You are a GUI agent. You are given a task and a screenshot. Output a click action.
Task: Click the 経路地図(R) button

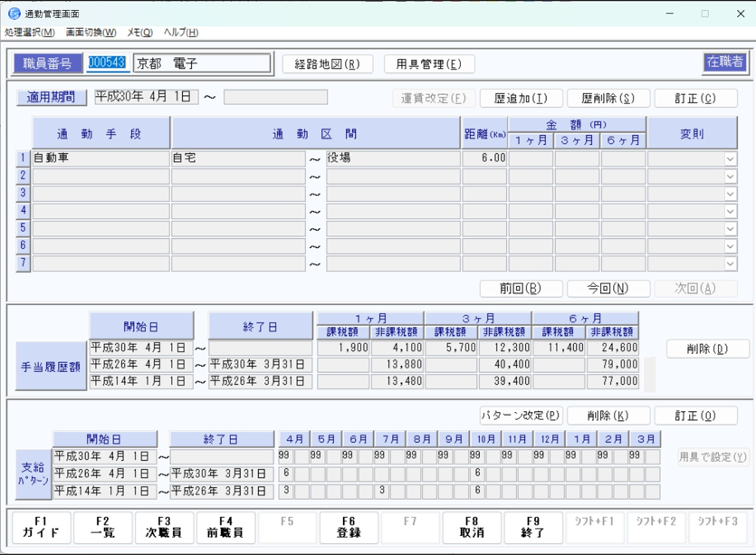coord(328,64)
